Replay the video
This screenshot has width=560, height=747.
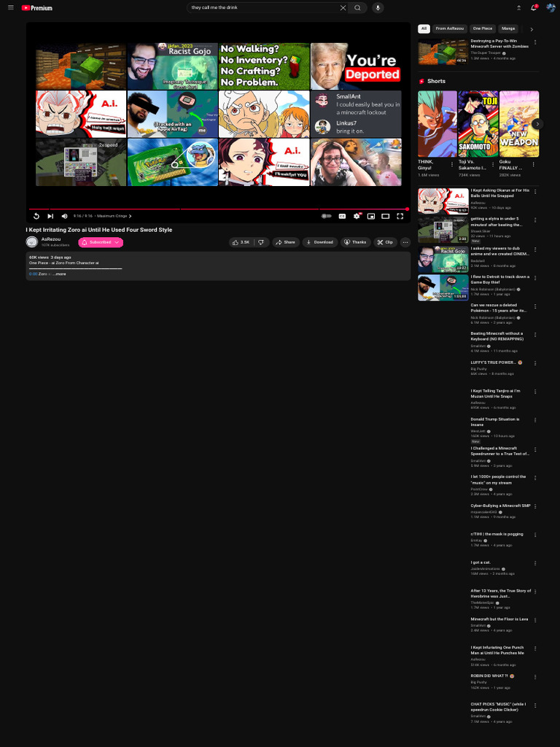(36, 216)
